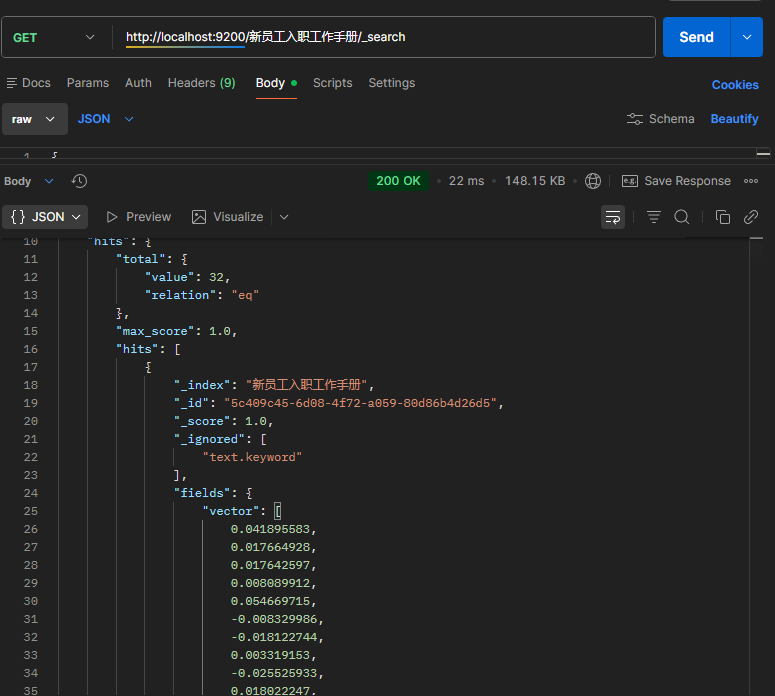Open the Scripts tab
775x696 pixels.
(x=332, y=83)
